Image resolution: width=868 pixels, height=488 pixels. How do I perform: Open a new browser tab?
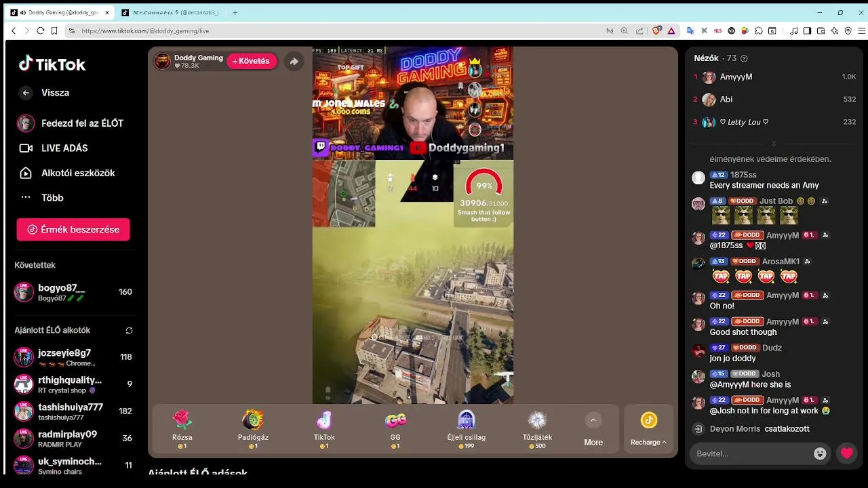pyautogui.click(x=235, y=12)
